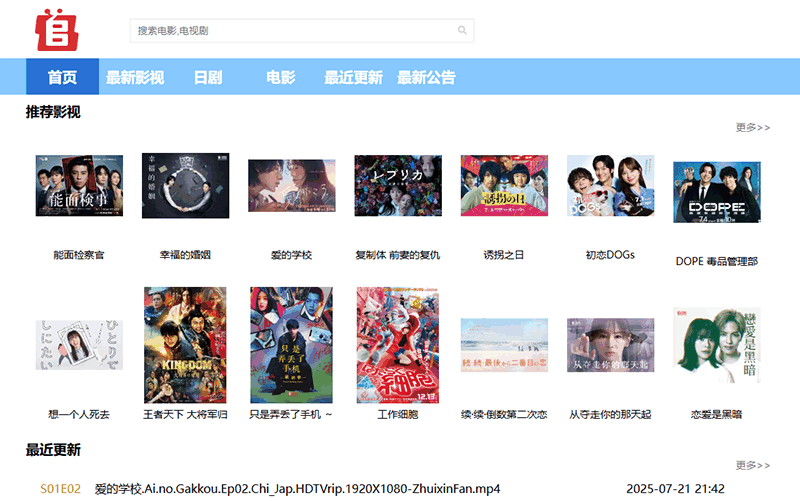Image resolution: width=800 pixels, height=501 pixels.
Task: Open the 首页 tab
Action: point(62,77)
